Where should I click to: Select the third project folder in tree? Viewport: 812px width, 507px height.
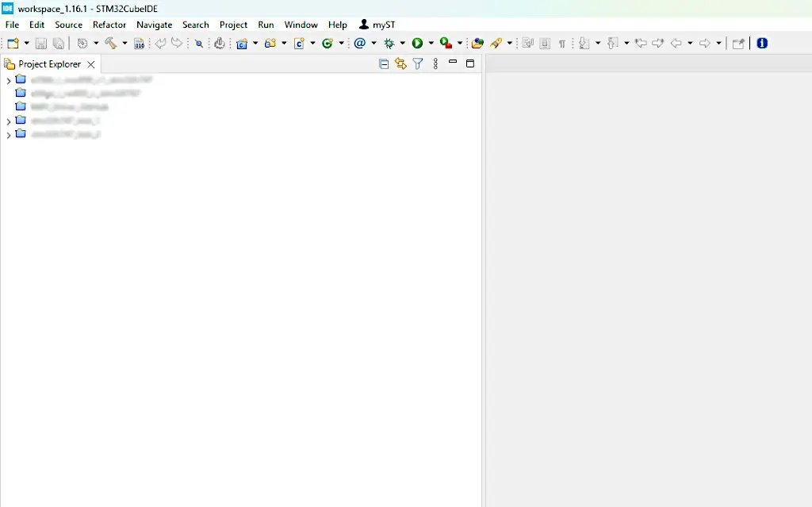point(69,107)
